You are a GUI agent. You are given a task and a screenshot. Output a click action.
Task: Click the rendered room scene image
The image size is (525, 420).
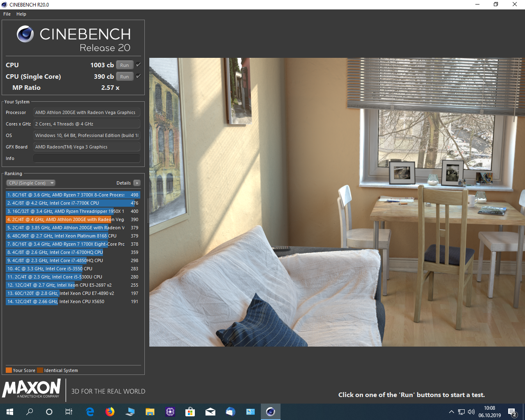[337, 202]
